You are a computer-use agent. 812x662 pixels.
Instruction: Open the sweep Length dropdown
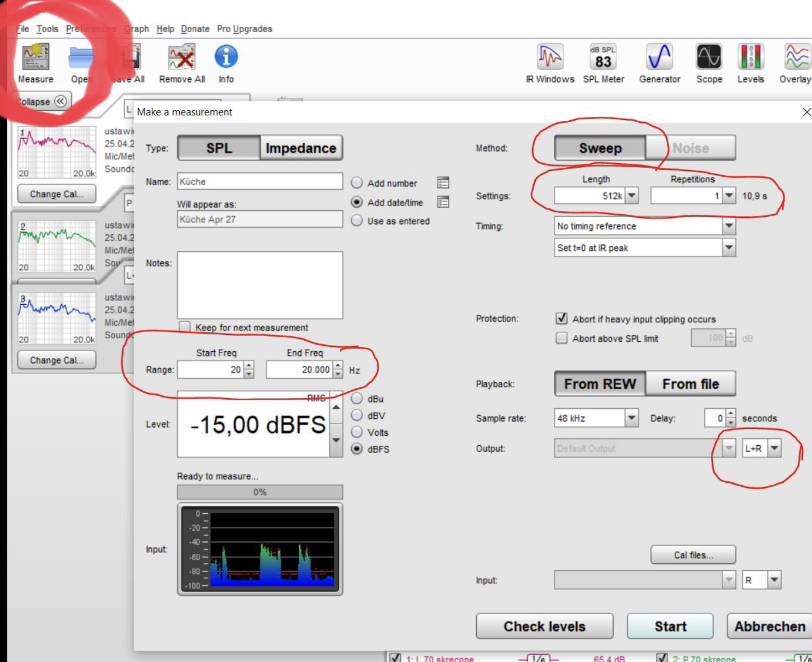coord(631,196)
